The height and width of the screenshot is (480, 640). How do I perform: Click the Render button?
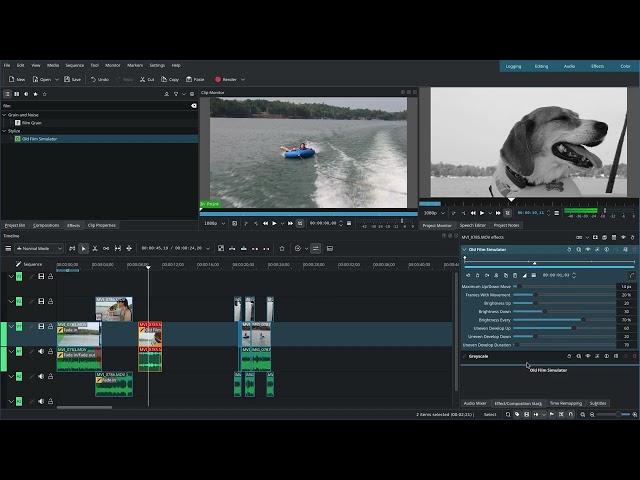point(226,80)
